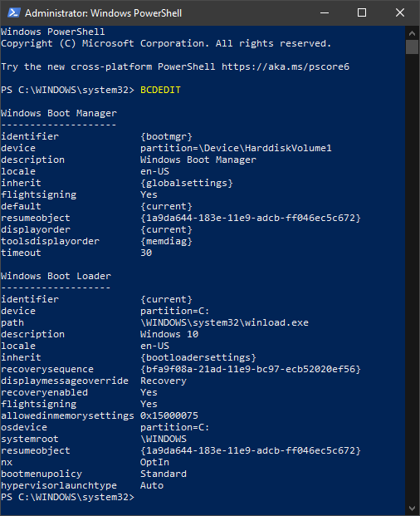The image size is (420, 516).
Task: Click the scrollbar up arrow
Action: 412,33
